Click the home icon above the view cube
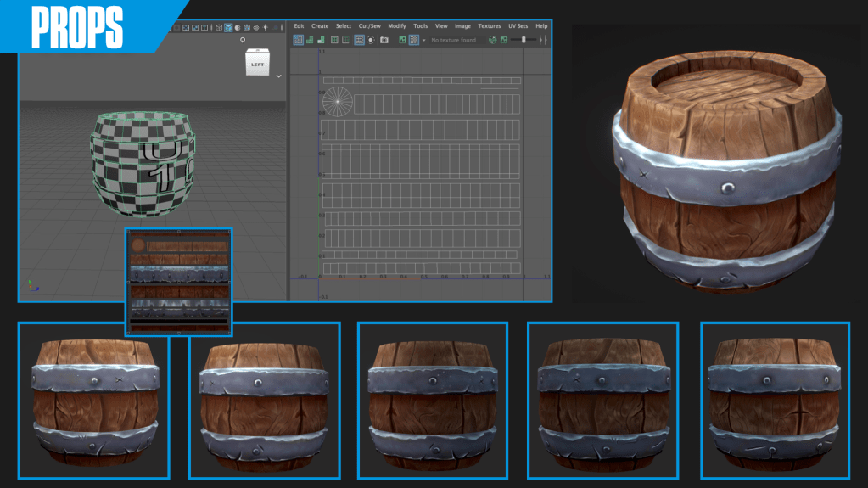The width and height of the screenshot is (868, 488). tap(243, 40)
